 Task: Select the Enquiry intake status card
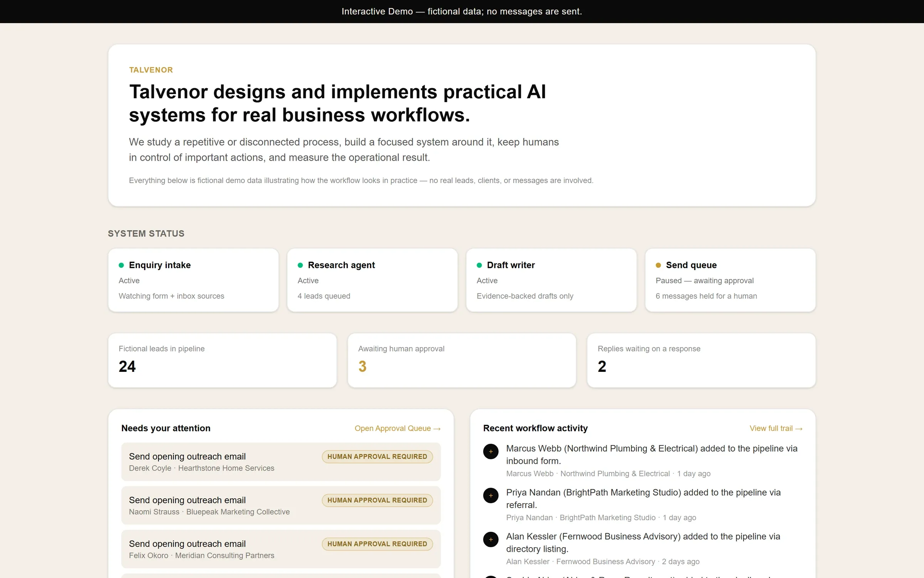point(193,280)
